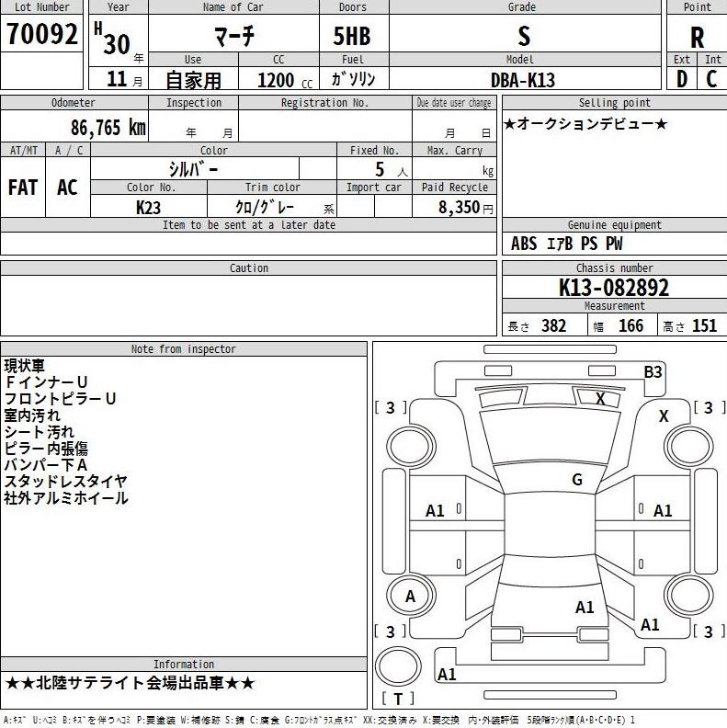
Task: Click the fuel type ガソリン
Action: (x=353, y=78)
